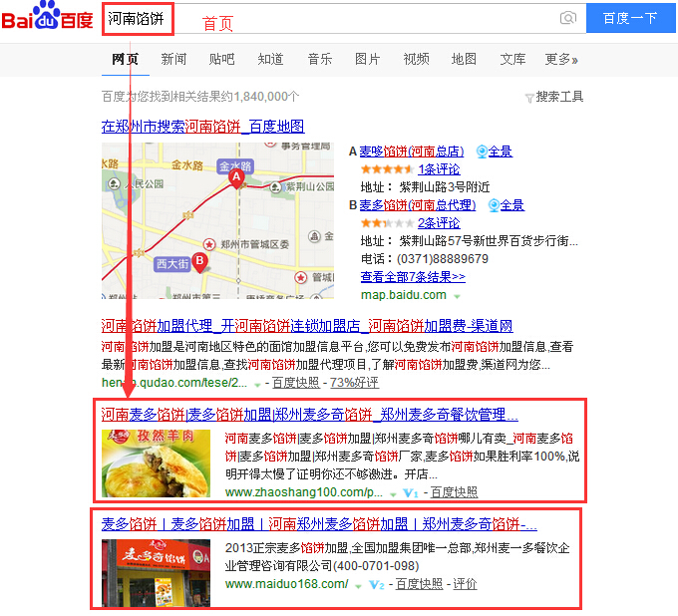The height and width of the screenshot is (616, 678).
Task: Open 百度快照 for maiduo168.com result
Action: [x=419, y=584]
